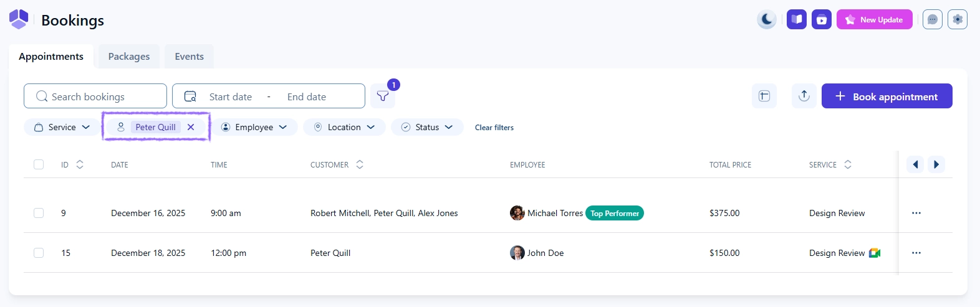Viewport: 980px width, 307px height.
Task: Switch to the Events tab
Action: (x=189, y=57)
